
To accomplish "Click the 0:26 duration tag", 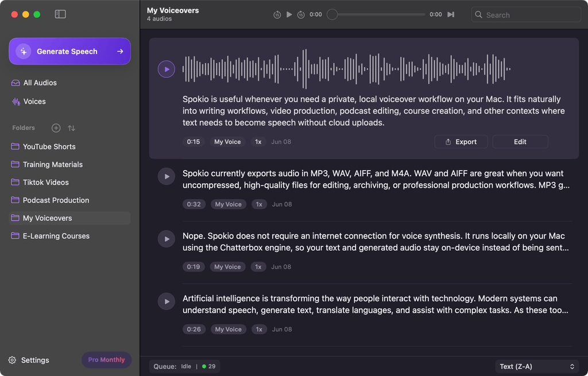I will coord(194,330).
